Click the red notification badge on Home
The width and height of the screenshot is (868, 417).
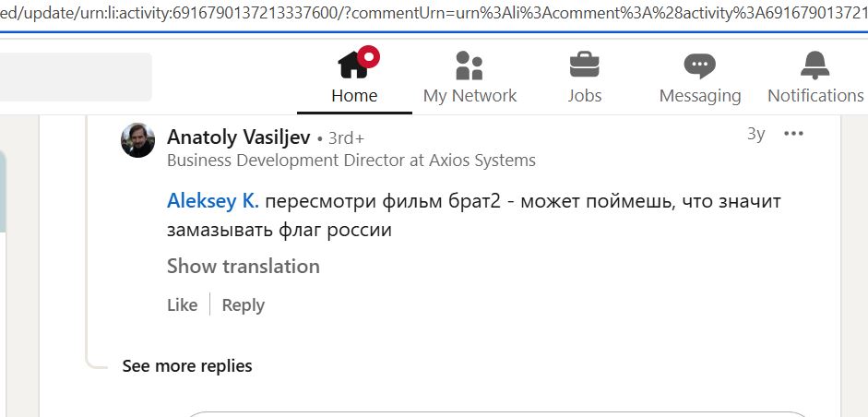pos(369,56)
